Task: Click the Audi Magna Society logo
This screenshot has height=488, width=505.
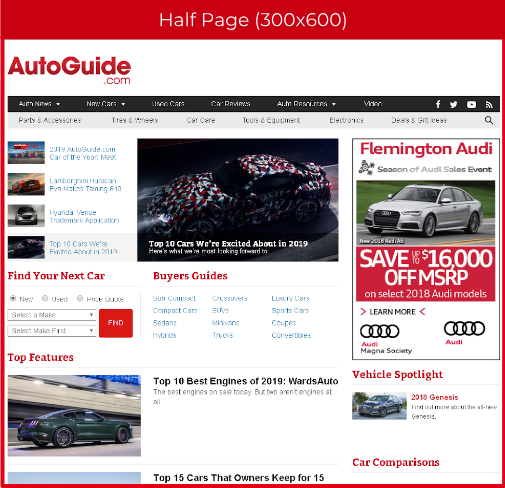Action: click(x=386, y=338)
